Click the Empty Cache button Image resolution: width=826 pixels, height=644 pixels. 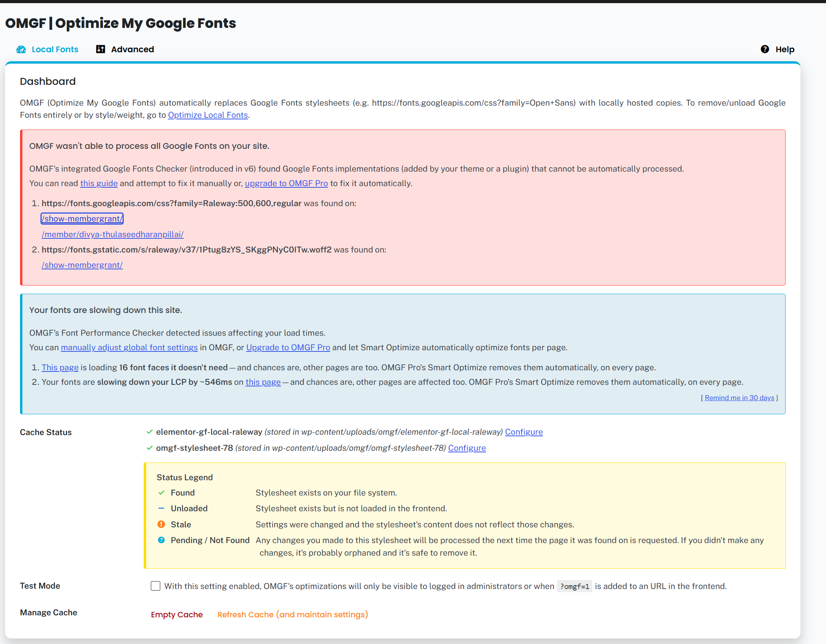click(177, 615)
